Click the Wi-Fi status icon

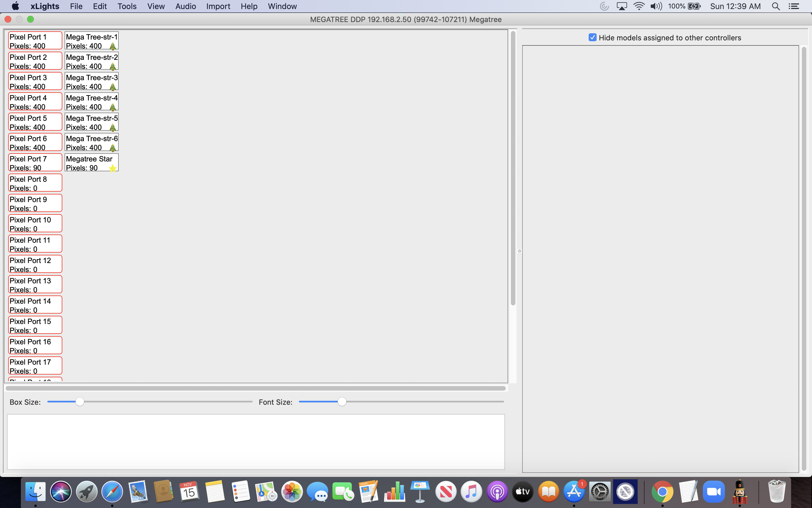[x=639, y=6]
